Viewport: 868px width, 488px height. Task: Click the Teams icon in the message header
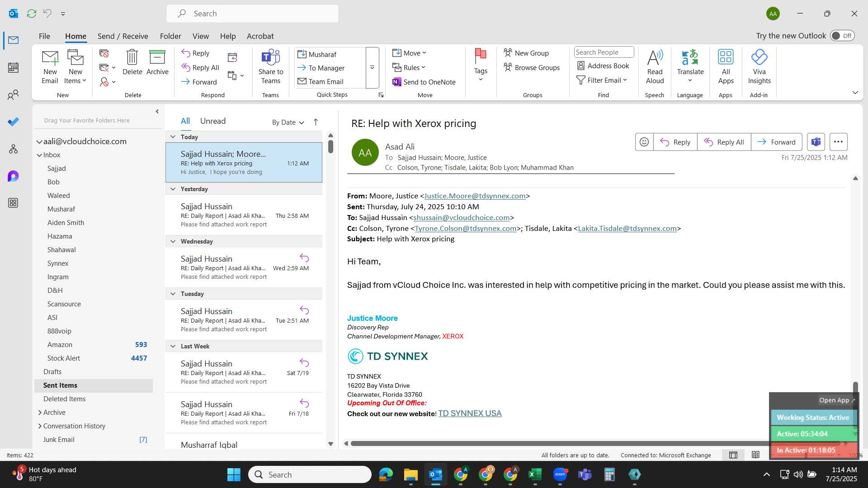pyautogui.click(x=816, y=142)
